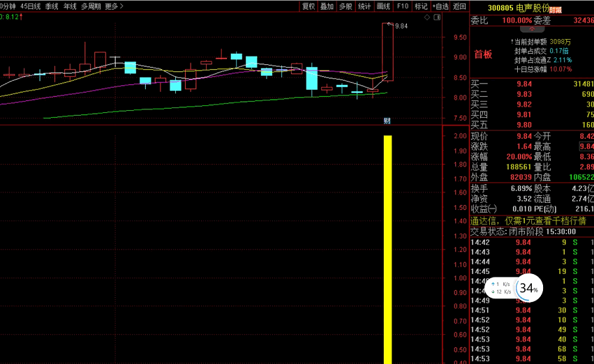The width and height of the screenshot is (594, 364).
Task: Select the 买二 bid row at 9.83
Action: coord(532,94)
